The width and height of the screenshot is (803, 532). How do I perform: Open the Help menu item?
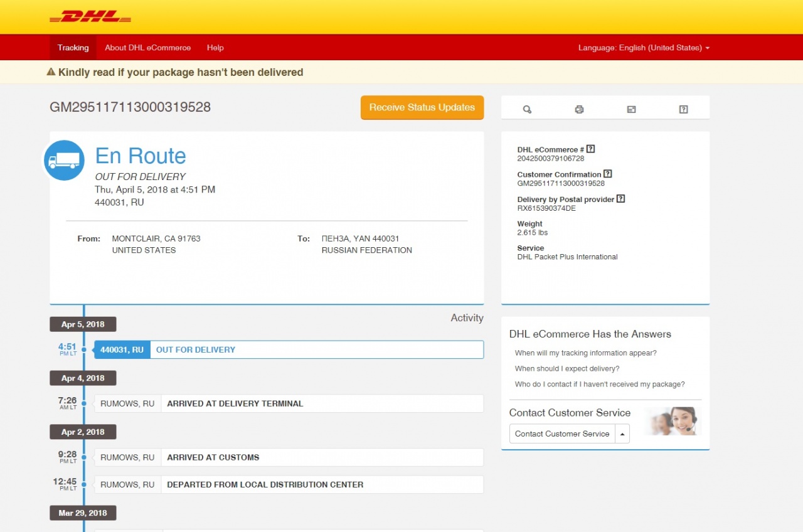(215, 48)
